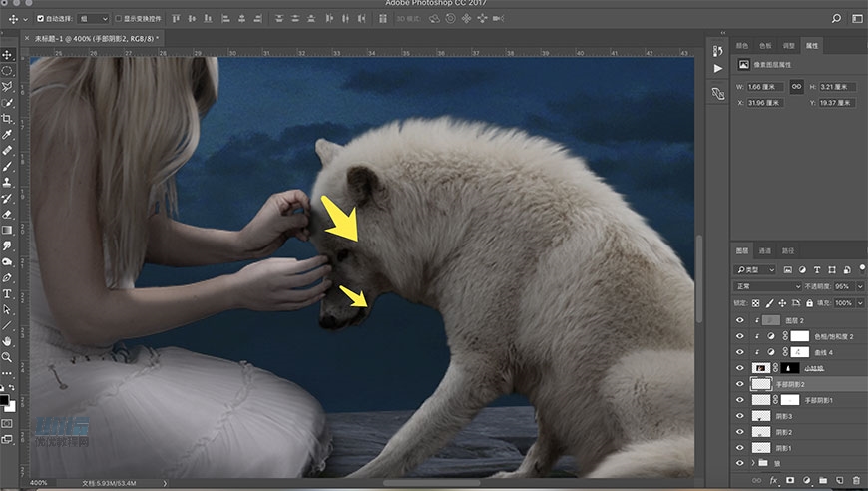
Task: Select the Polygonal Lasso tool
Action: click(x=7, y=87)
